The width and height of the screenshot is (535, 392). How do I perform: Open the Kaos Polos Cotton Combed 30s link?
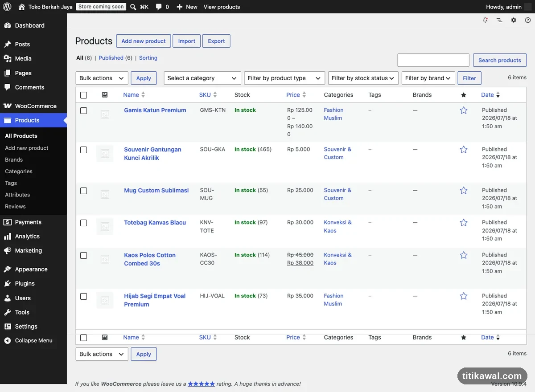tap(150, 259)
